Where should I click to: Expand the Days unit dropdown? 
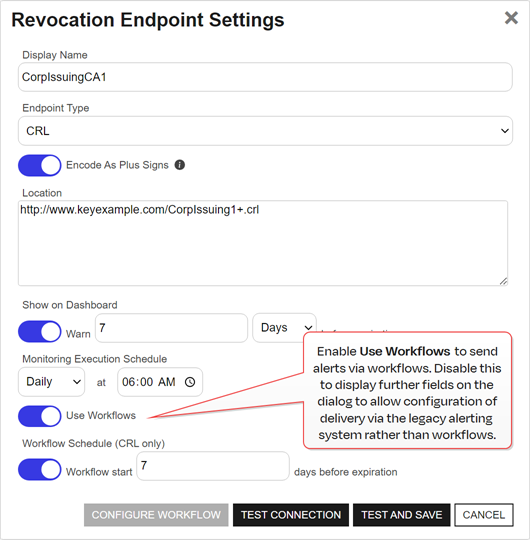[x=284, y=328]
